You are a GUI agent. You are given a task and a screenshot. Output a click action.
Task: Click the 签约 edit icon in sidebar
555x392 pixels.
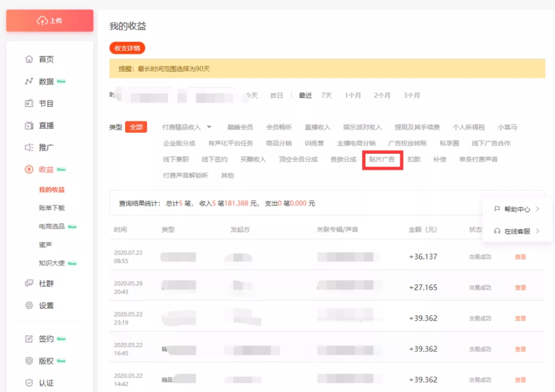(x=29, y=339)
